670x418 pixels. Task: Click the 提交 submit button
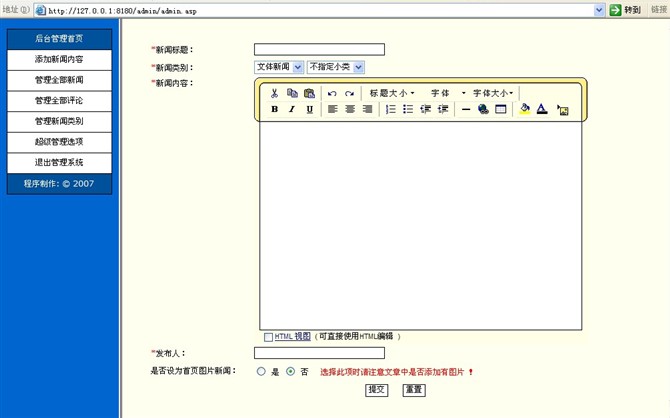376,390
